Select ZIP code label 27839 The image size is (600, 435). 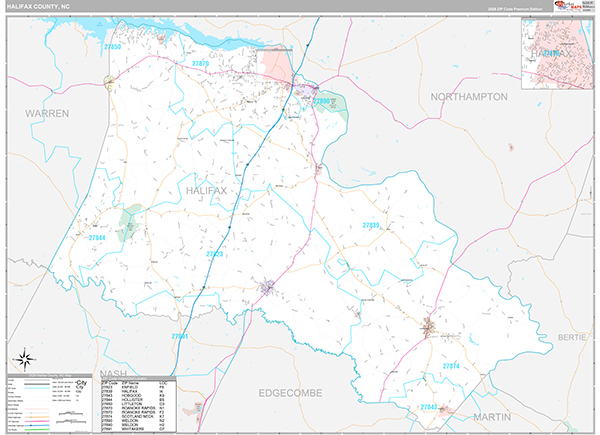point(369,226)
